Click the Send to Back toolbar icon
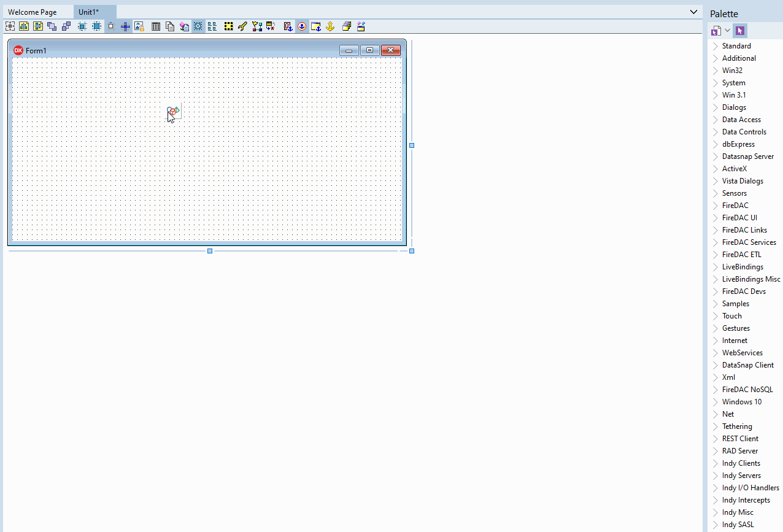 click(x=66, y=26)
